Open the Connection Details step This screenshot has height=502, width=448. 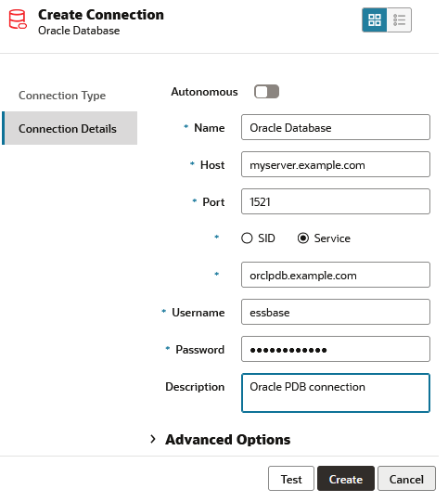point(70,128)
